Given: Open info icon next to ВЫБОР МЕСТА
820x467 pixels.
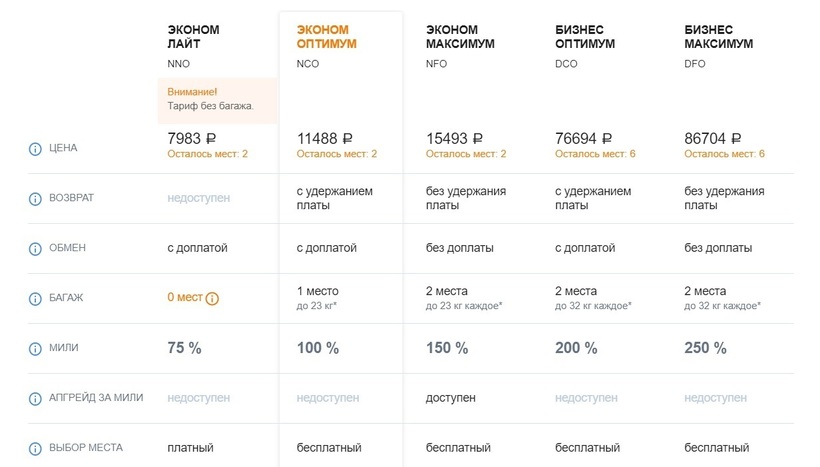Looking at the screenshot, I should (36, 448).
